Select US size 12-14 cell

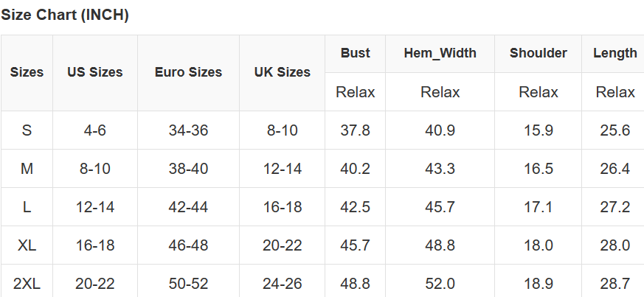[95, 207]
